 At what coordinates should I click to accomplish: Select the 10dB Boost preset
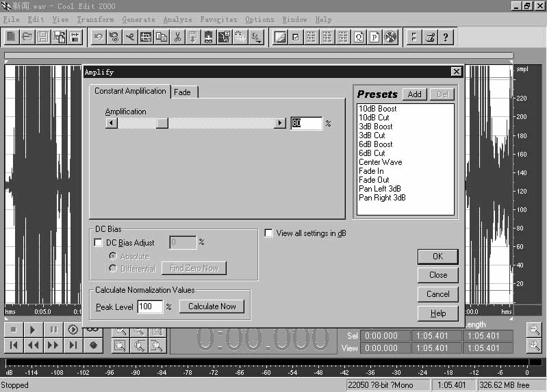coord(377,109)
